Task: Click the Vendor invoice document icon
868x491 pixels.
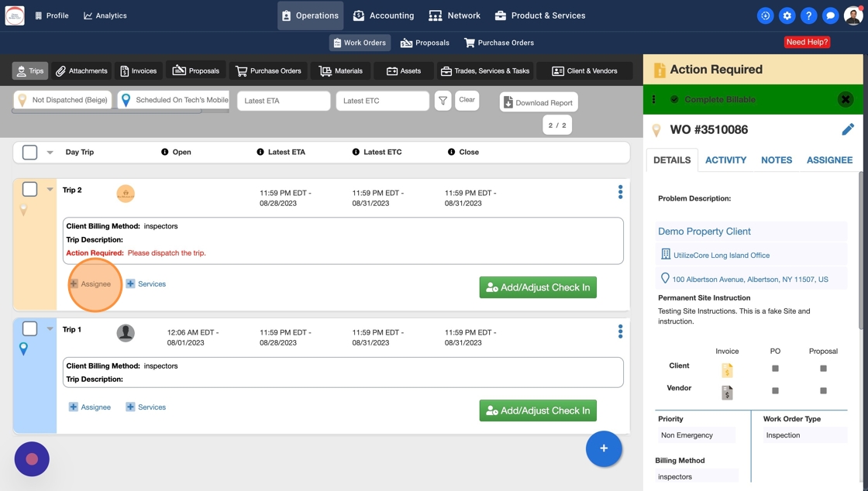Action: point(727,392)
